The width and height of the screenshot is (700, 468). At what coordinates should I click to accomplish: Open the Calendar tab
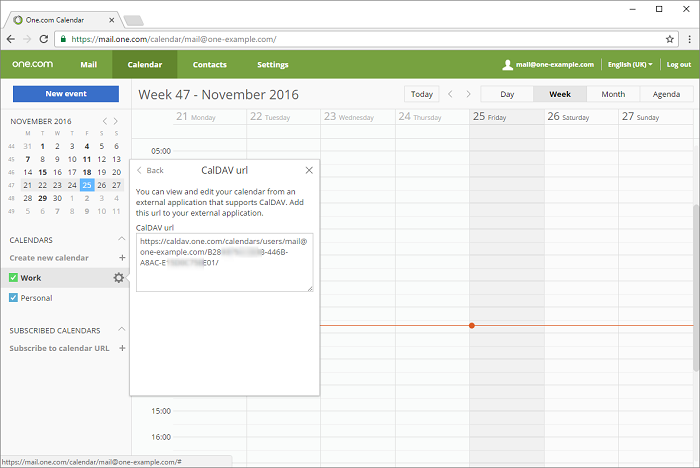coord(145,64)
